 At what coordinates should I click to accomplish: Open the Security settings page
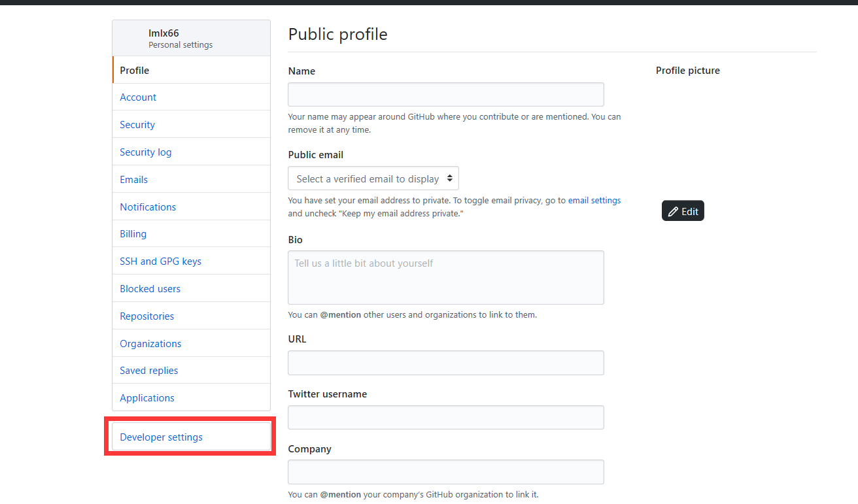(137, 125)
